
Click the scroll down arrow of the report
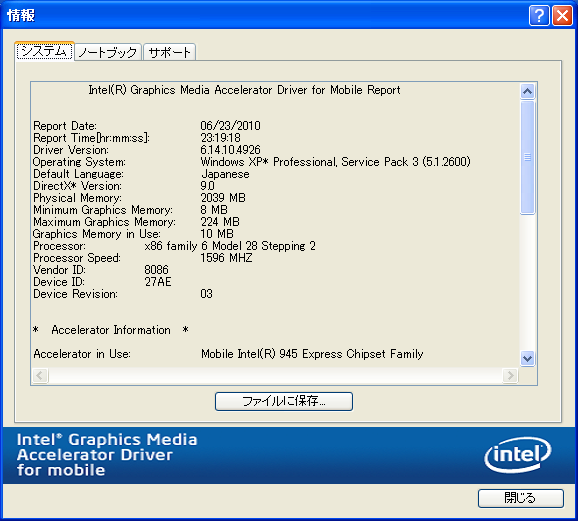(527, 358)
